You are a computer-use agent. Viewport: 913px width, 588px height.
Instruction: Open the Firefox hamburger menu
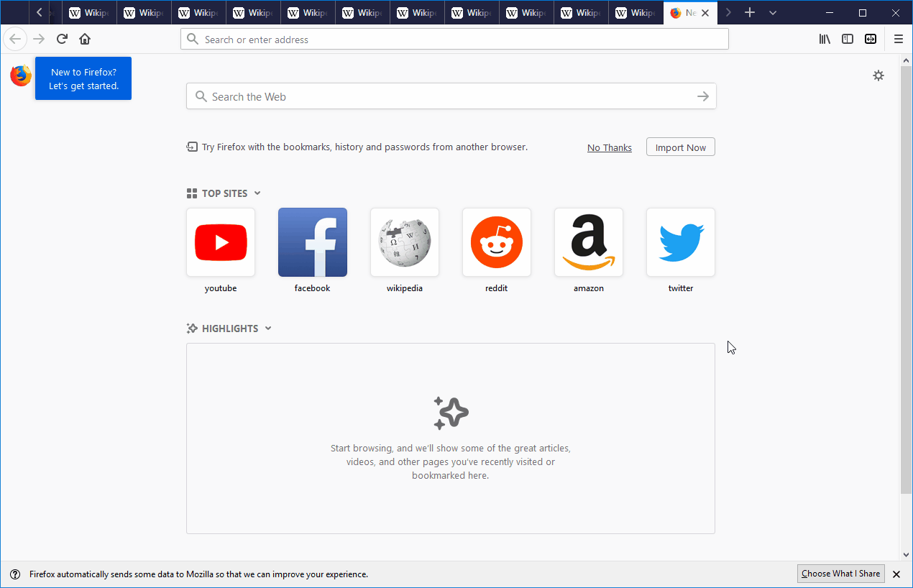point(899,39)
